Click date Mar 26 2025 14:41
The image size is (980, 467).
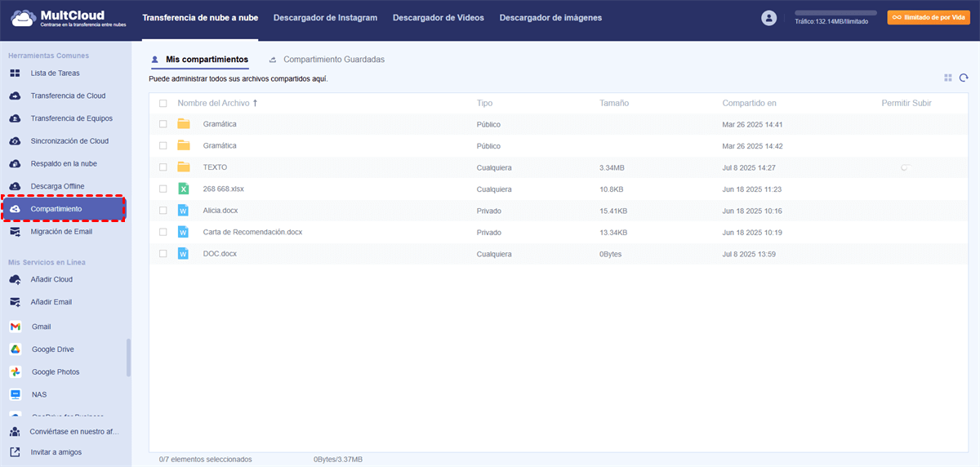[753, 124]
